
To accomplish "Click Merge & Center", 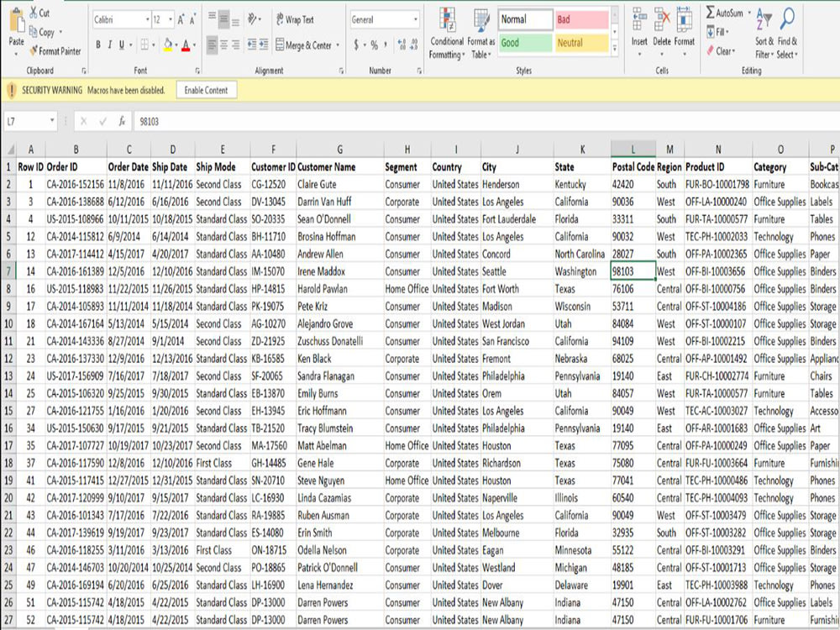I will (x=303, y=45).
